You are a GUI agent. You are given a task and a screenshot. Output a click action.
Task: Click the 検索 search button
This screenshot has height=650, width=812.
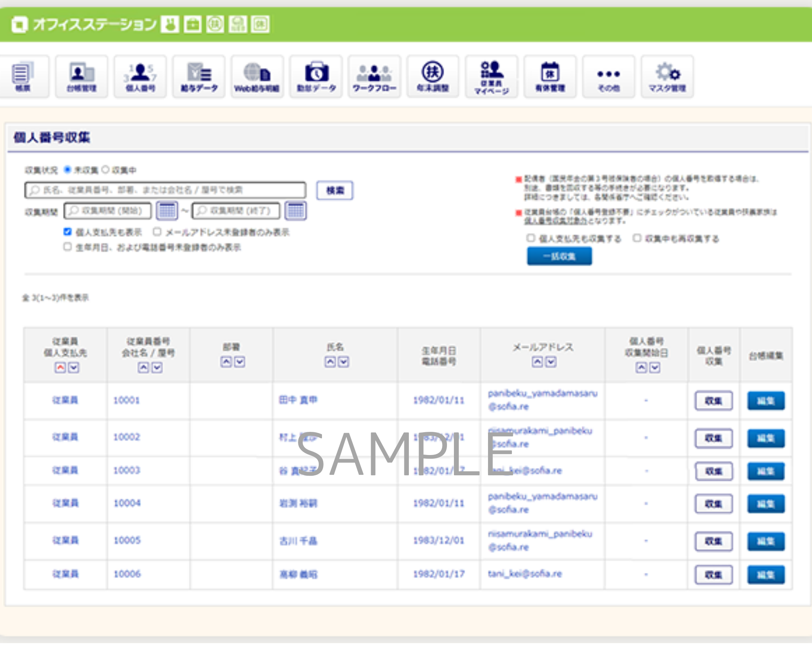point(335,190)
